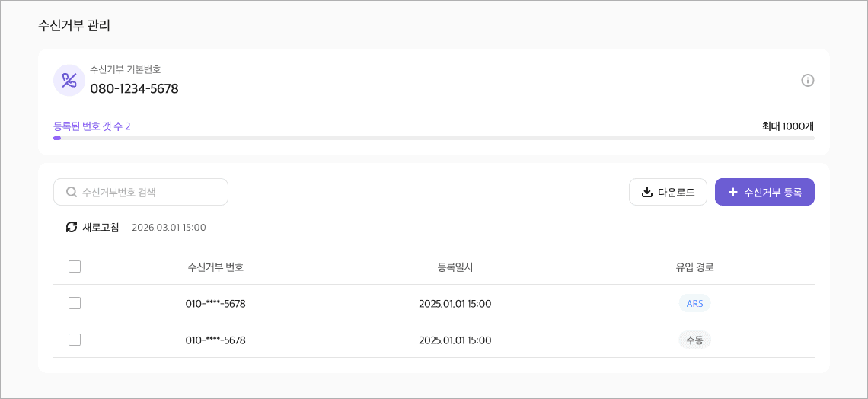Click the phone number in the ARS row
The image size is (868, 399).
[215, 303]
